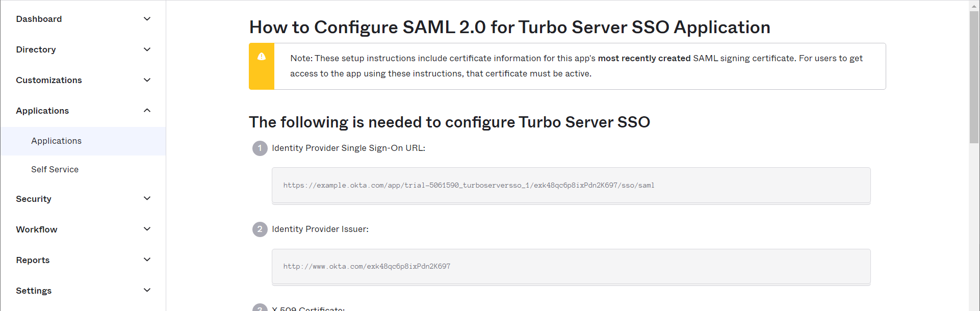
Task: Click the Workflow sidebar label
Action: (37, 230)
